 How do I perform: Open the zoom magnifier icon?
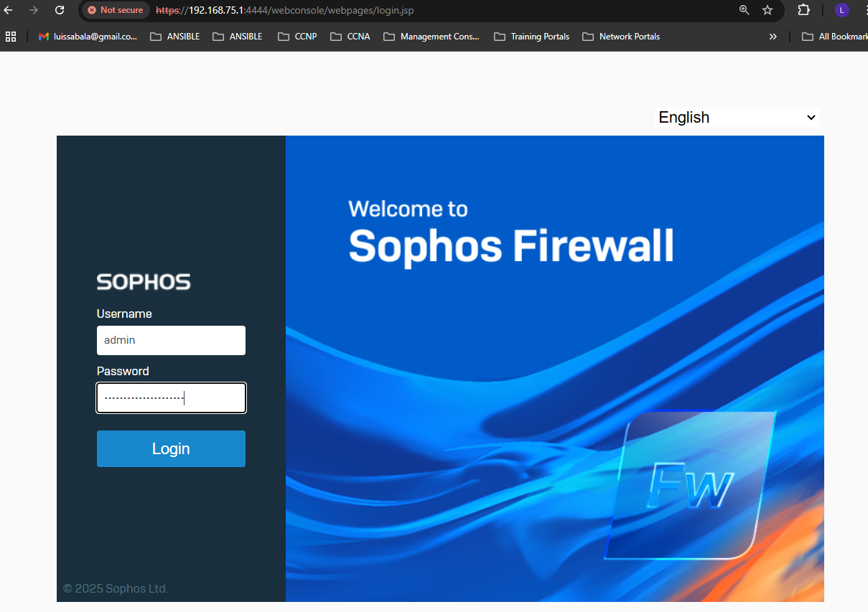(744, 10)
